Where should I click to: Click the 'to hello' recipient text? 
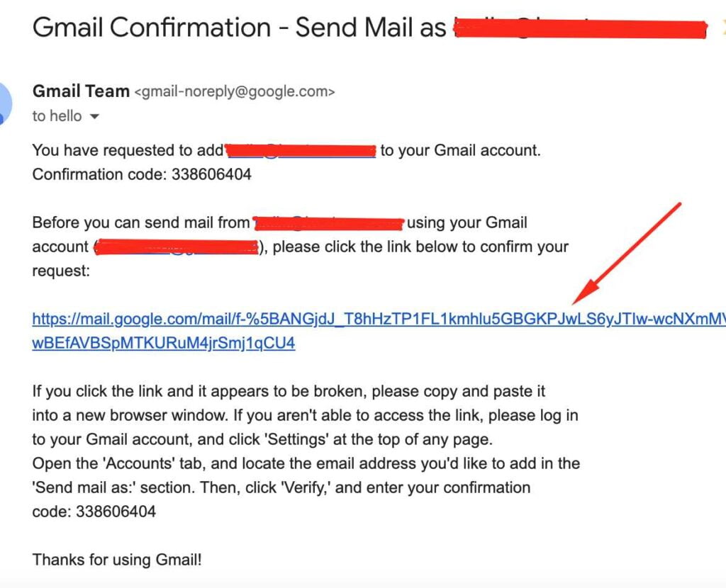coord(57,116)
